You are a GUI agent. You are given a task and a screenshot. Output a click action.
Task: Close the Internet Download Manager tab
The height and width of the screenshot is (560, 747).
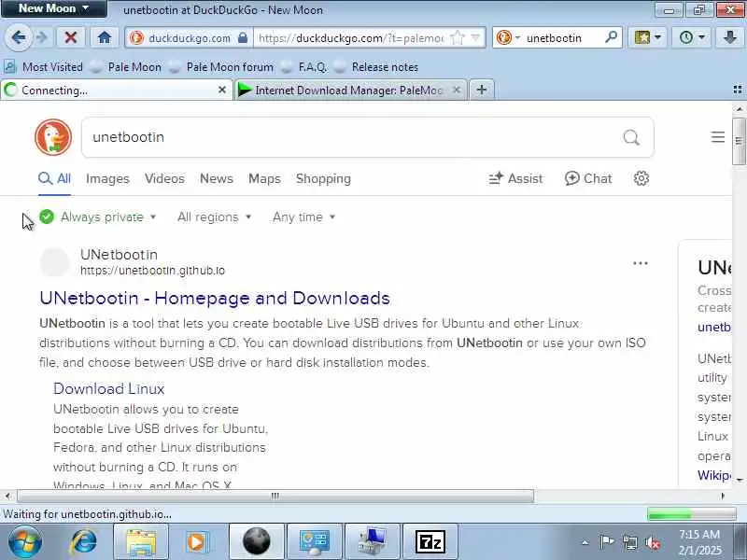pyautogui.click(x=457, y=90)
